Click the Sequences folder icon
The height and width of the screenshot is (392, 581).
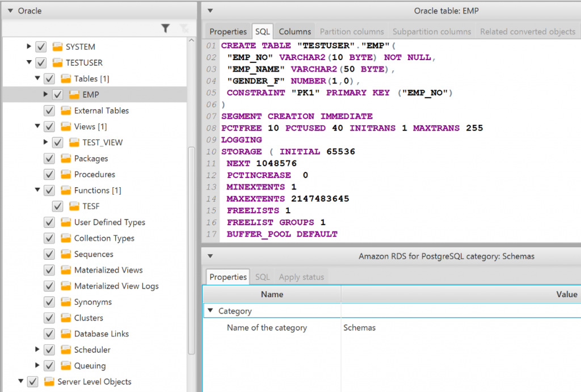(66, 254)
